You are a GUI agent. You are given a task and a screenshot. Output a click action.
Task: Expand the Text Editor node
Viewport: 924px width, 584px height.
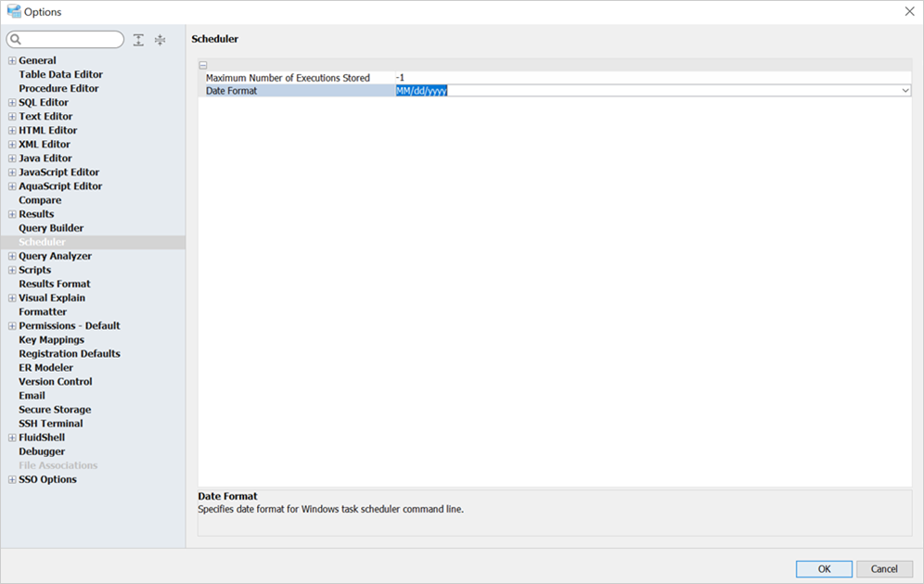12,117
